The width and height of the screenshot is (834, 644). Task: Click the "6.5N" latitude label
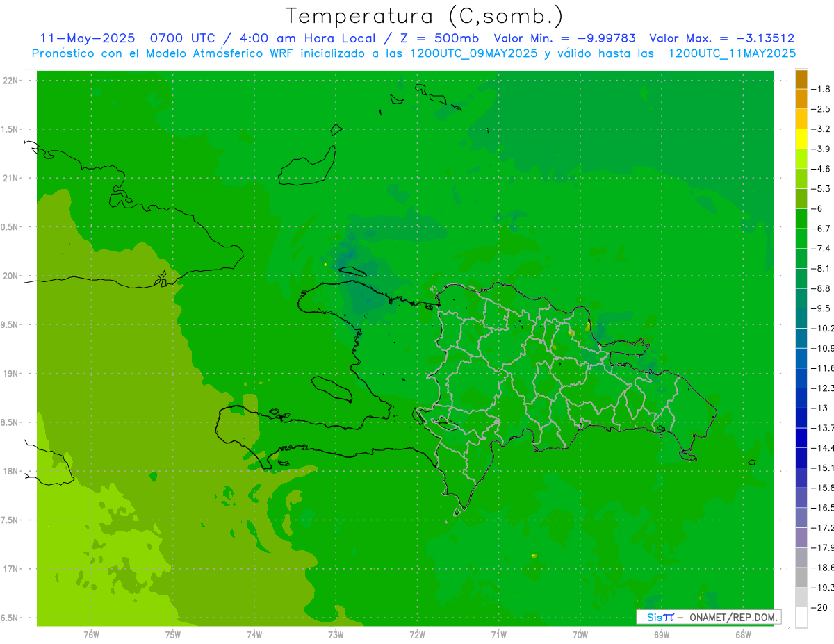[x=10, y=618]
